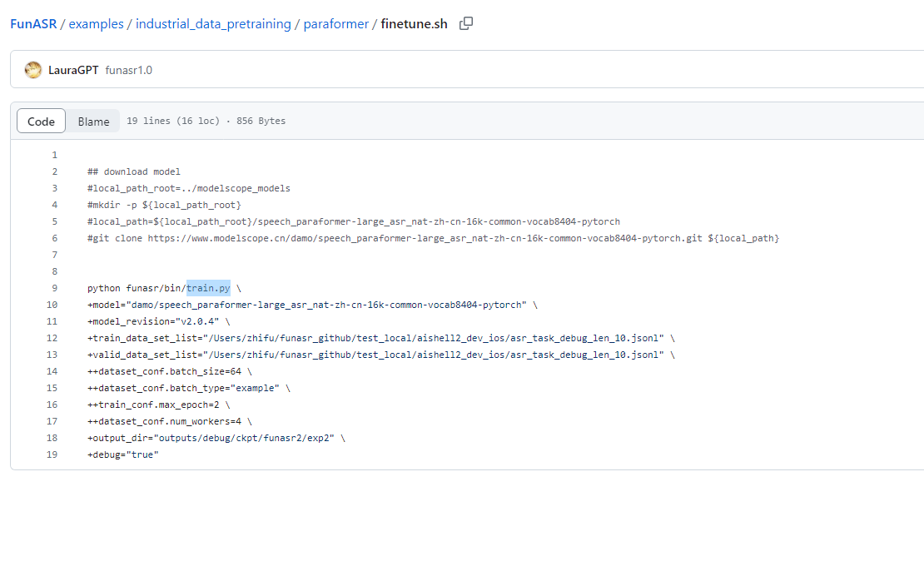Select line number 19
This screenshot has height=571, width=924.
coord(52,454)
